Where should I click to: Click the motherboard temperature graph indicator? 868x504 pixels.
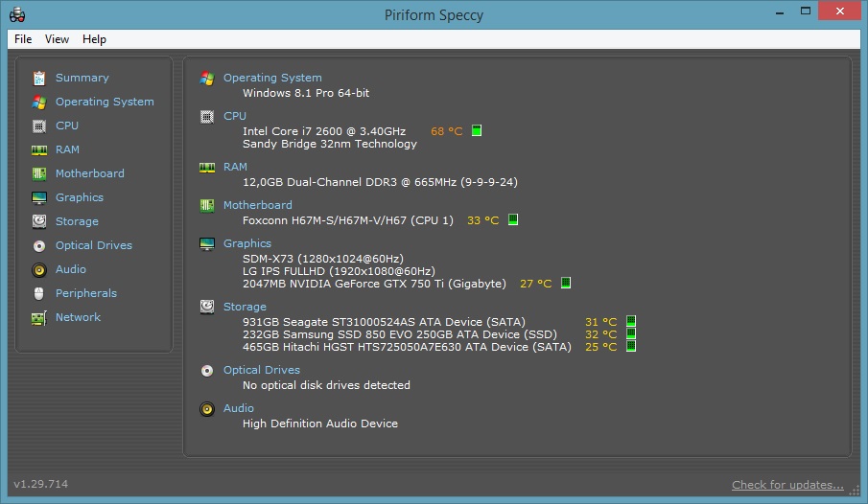tap(513, 219)
